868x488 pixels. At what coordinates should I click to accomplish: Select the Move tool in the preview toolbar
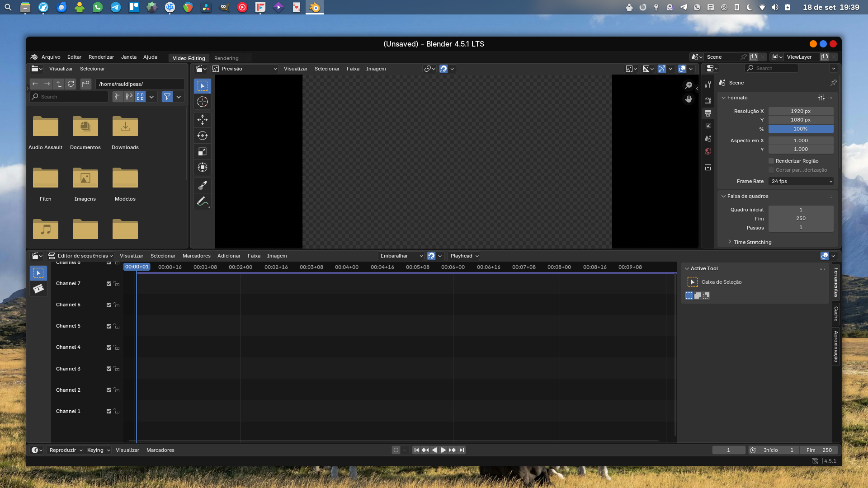tap(202, 119)
